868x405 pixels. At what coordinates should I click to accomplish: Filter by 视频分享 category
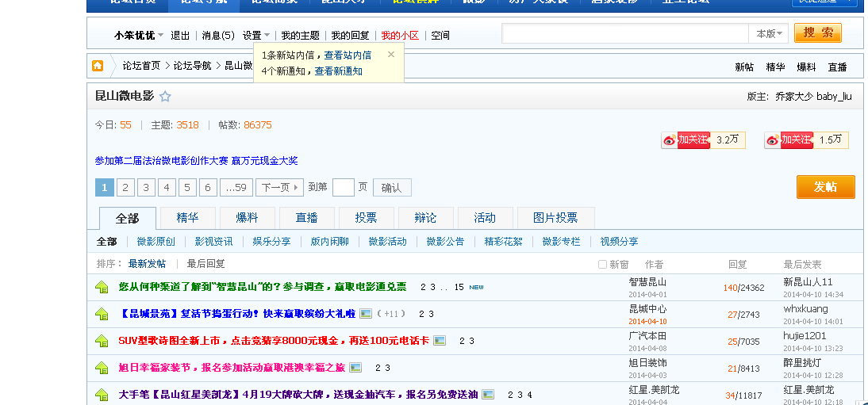pos(619,241)
